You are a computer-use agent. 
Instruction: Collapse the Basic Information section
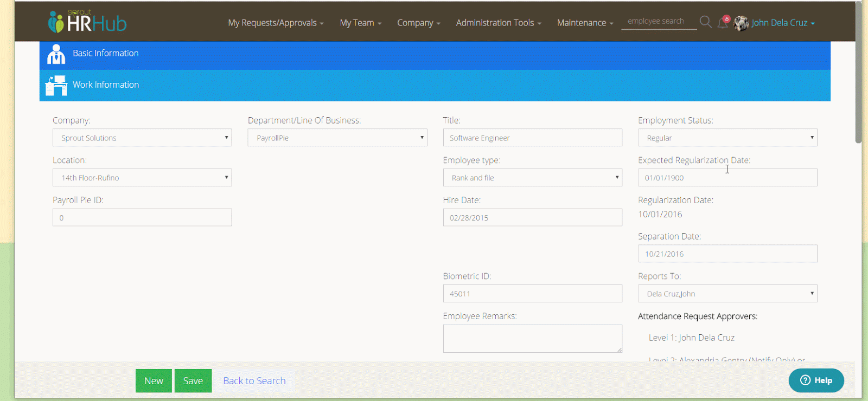[x=435, y=54]
